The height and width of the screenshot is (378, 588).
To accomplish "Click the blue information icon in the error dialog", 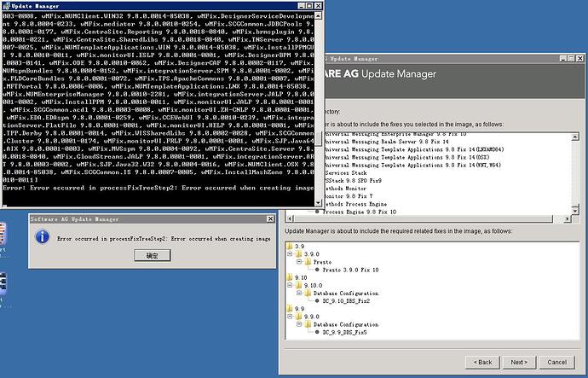I will 42,237.
